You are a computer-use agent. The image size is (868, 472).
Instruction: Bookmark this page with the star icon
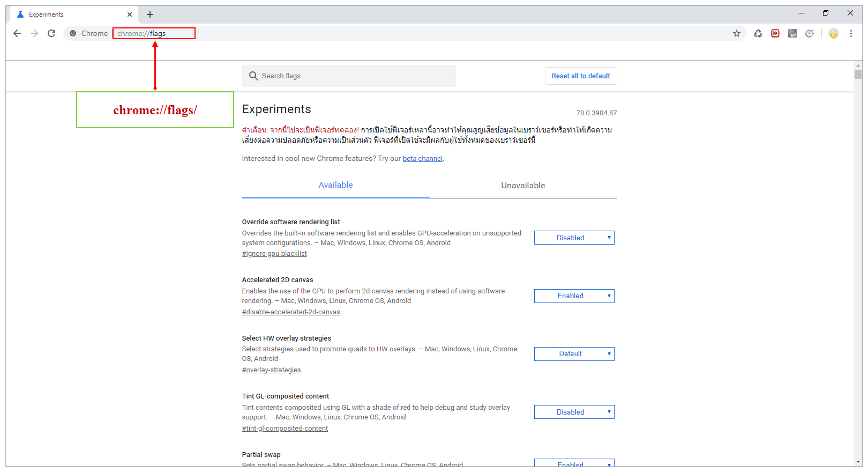(737, 33)
